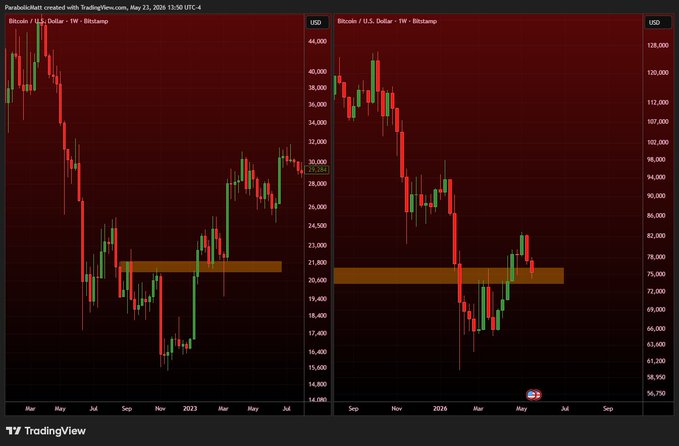Image resolution: width=679 pixels, height=446 pixels.
Task: Open USD currency selector on 2023 chart
Action: pyautogui.click(x=316, y=23)
